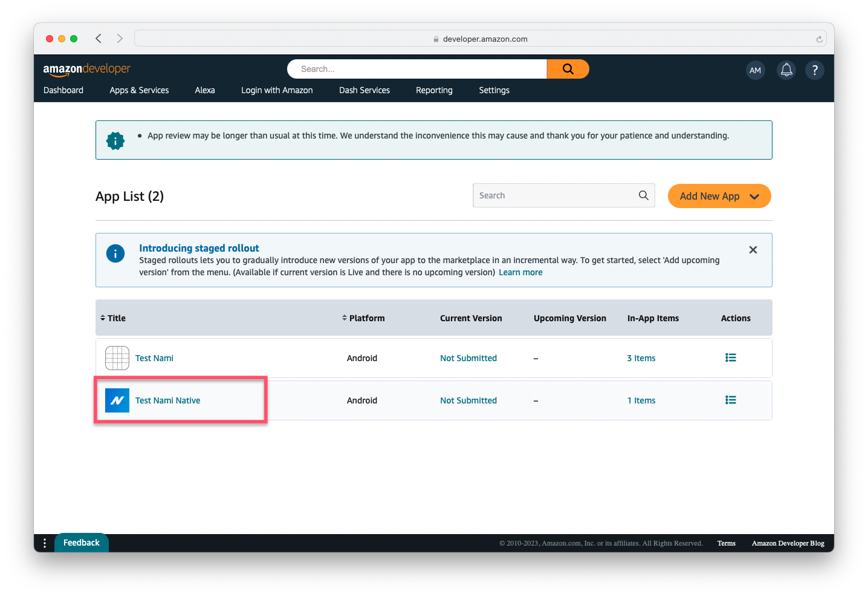This screenshot has width=868, height=597.
Task: Open the Test Nami Native app link
Action: coord(167,400)
